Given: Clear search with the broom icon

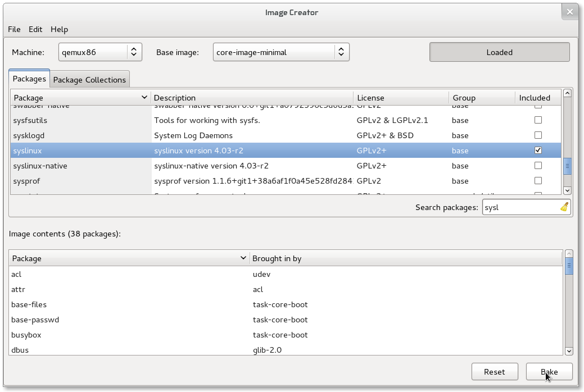Looking at the screenshot, I should pyautogui.click(x=564, y=207).
